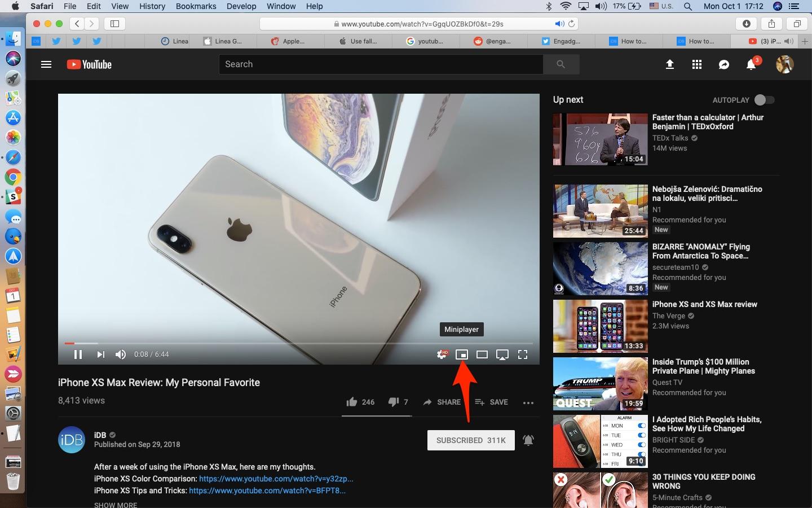812x508 pixels.
Task: Show Safari tab overview
Action: pos(797,24)
